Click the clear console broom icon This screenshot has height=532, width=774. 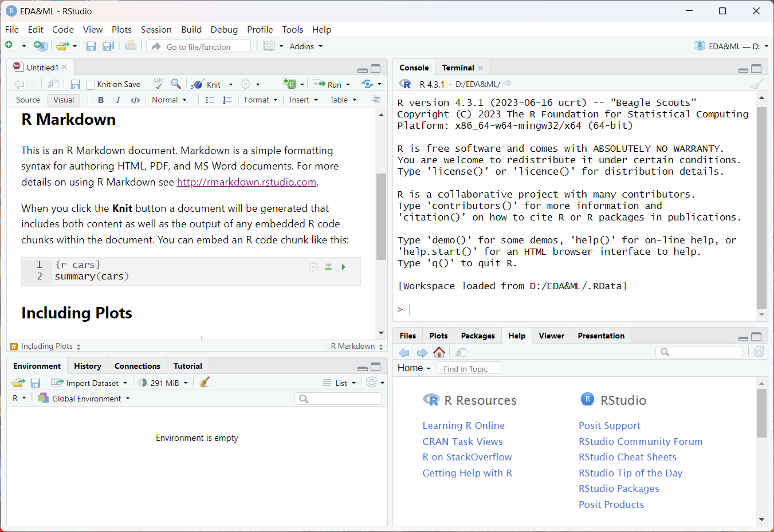point(757,84)
